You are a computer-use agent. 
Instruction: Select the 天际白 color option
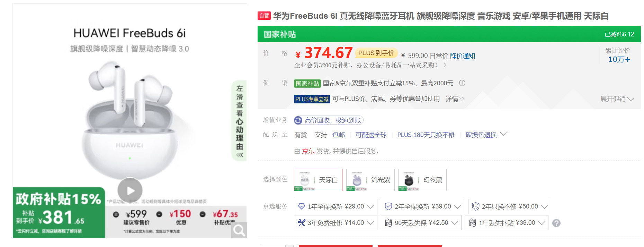click(x=318, y=180)
